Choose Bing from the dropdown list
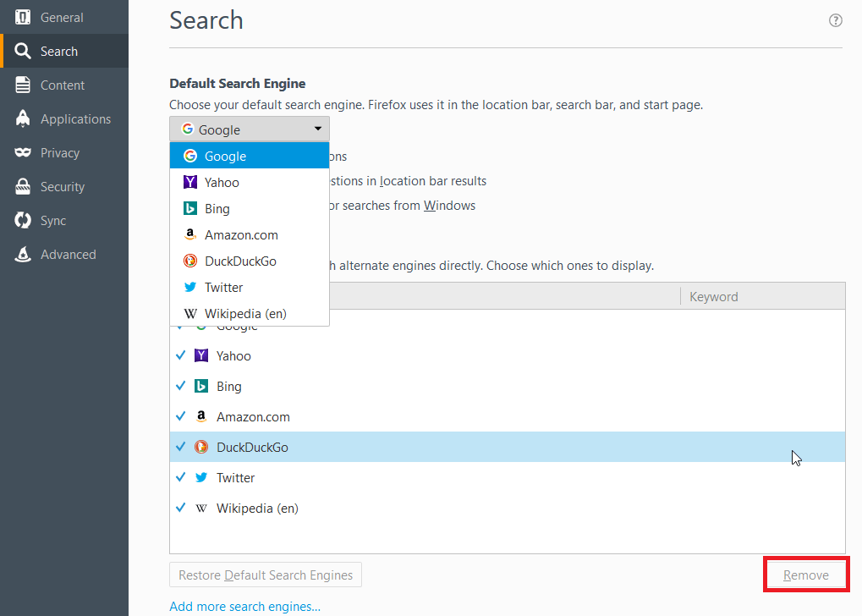Screen dimensions: 862x616 click(249, 208)
